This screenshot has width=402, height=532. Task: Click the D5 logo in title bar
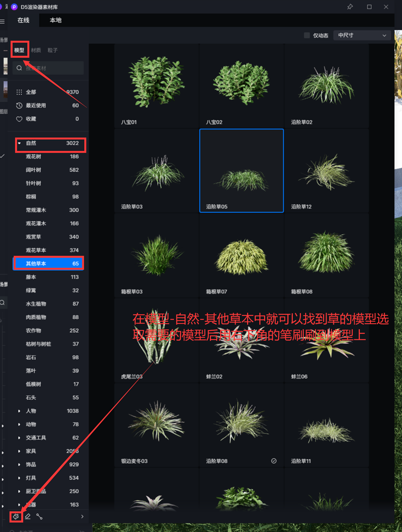pyautogui.click(x=14, y=7)
